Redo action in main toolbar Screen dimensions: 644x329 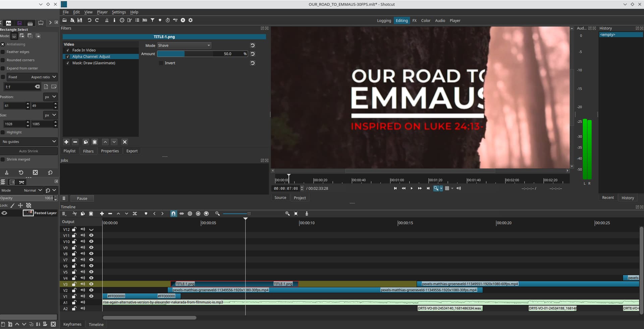click(97, 20)
